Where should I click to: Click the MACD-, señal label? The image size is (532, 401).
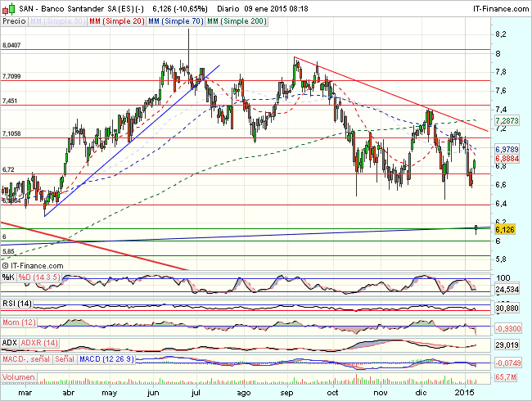click(x=26, y=359)
